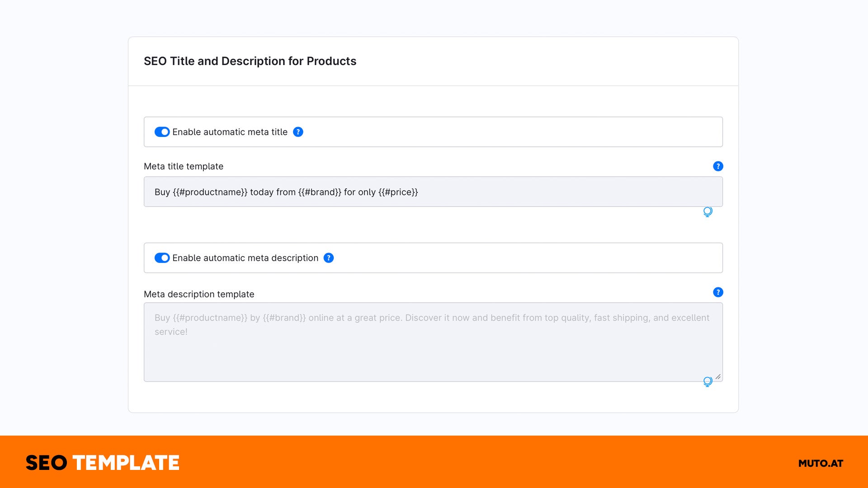The height and width of the screenshot is (488, 868).
Task: Open help beside Enable automatic meta title
Action: click(298, 132)
